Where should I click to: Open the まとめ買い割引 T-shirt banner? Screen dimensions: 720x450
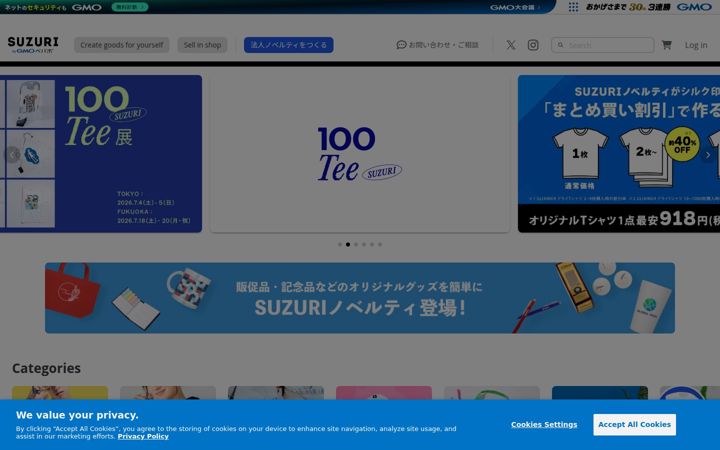point(619,154)
